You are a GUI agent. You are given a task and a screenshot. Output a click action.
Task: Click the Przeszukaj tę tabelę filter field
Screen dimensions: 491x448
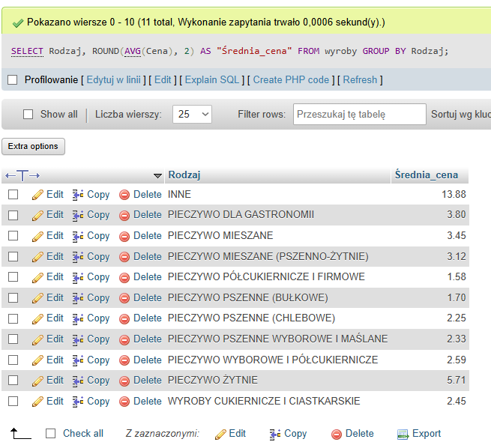point(359,115)
